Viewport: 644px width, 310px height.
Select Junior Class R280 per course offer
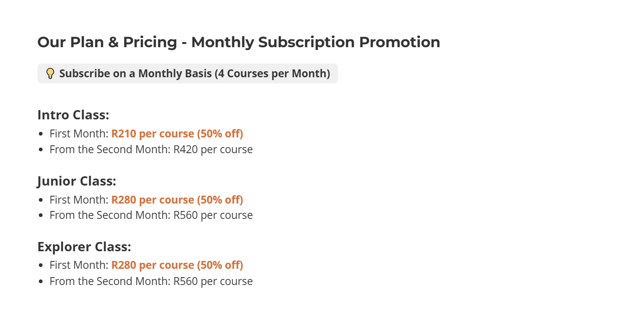coord(177,200)
